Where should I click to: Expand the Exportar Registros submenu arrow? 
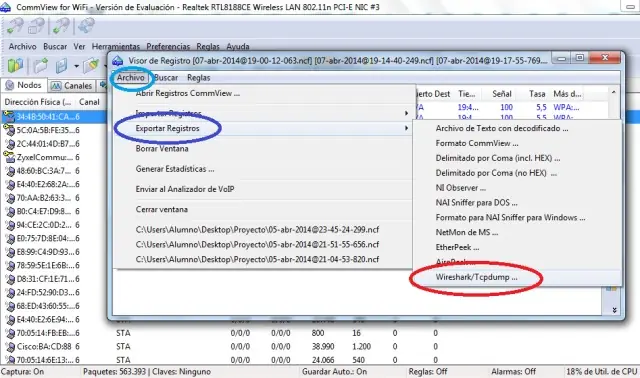406,128
